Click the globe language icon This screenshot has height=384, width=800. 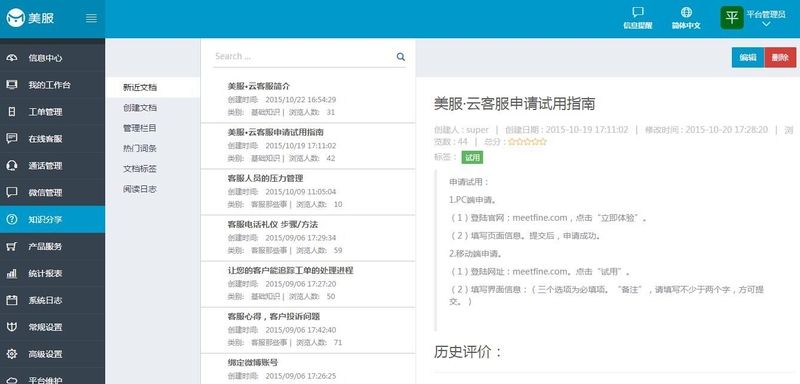pyautogui.click(x=686, y=12)
